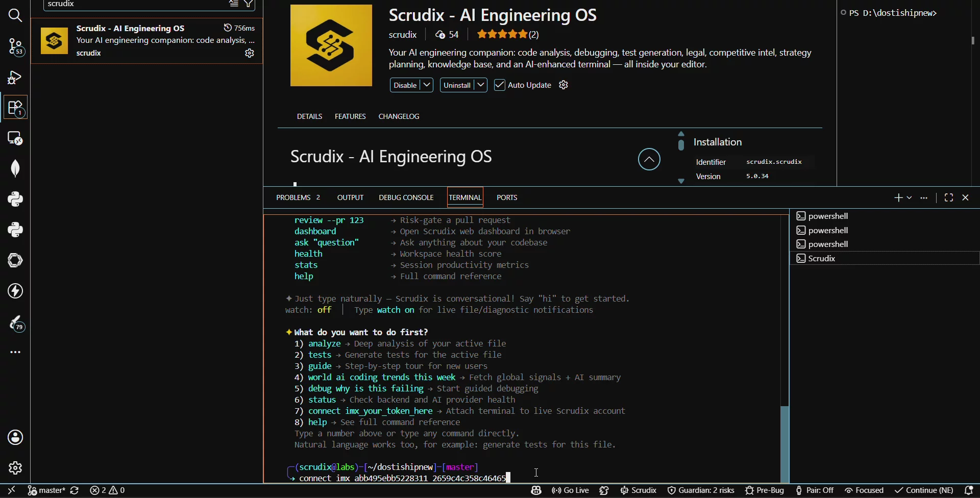This screenshot has height=498, width=980.
Task: Open the DEBUG CONSOLE tab
Action: coord(406,197)
